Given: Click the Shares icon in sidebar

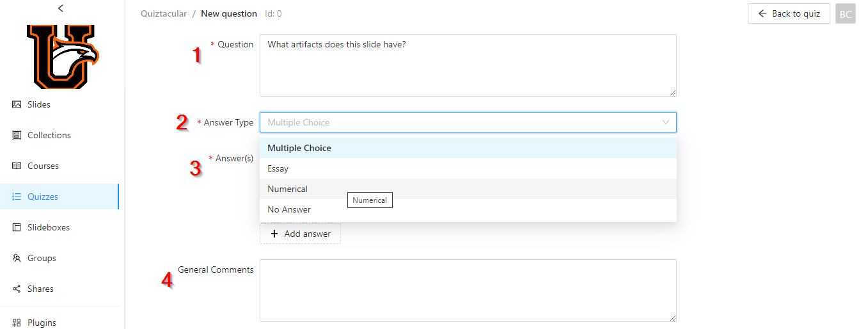Looking at the screenshot, I should pyautogui.click(x=17, y=289).
